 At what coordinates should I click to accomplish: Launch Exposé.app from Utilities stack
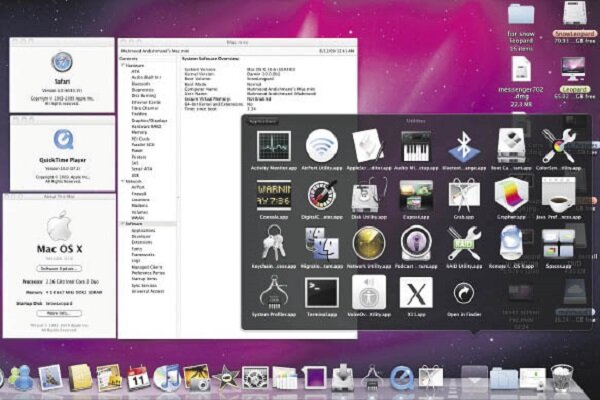click(416, 196)
